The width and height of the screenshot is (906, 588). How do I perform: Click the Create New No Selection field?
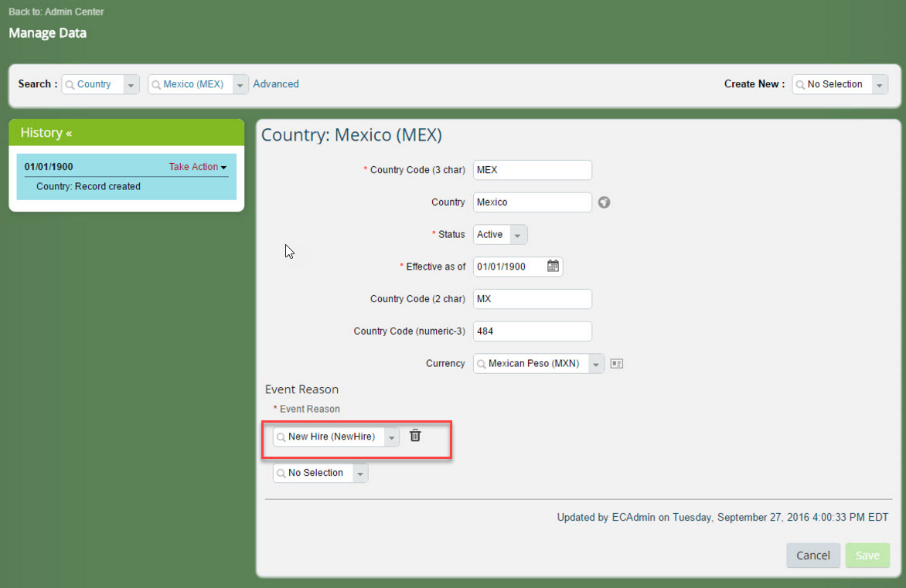[840, 84]
